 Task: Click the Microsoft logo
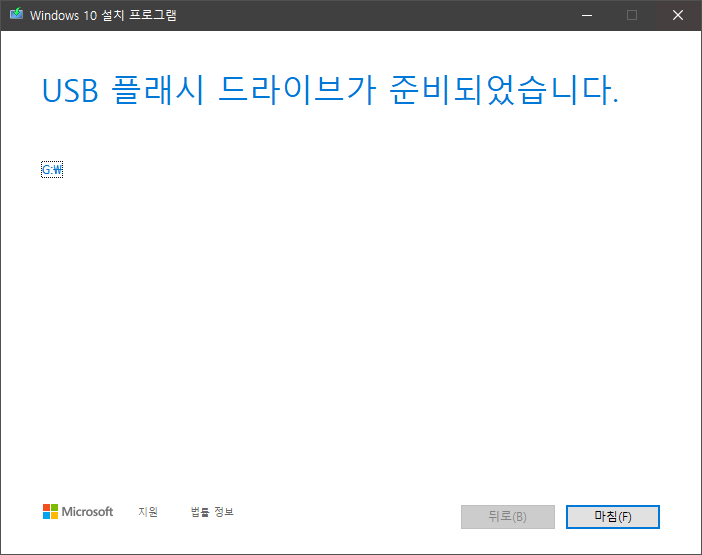click(x=78, y=512)
